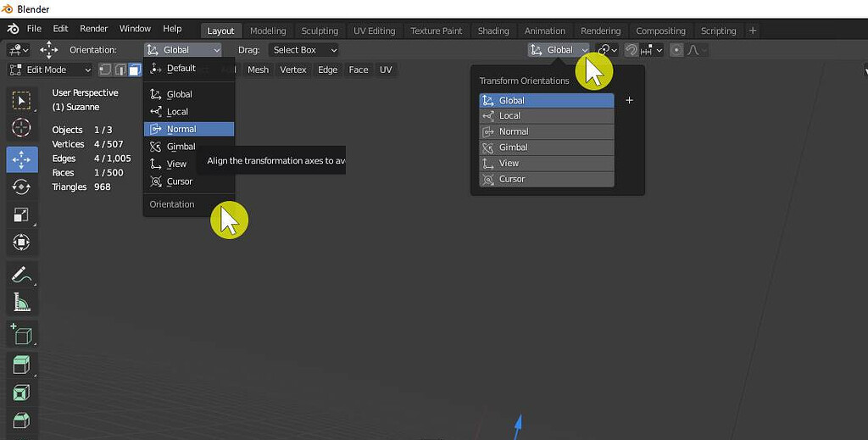Viewport: 868px width, 440px height.
Task: Open the Face menu in viewport header
Action: click(x=359, y=70)
